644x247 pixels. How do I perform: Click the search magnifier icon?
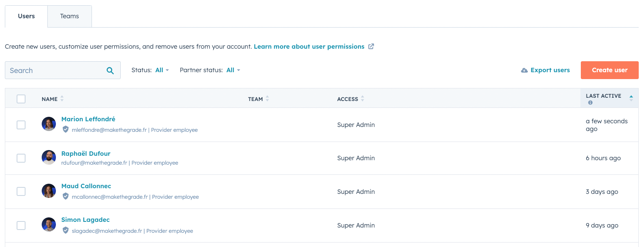(110, 71)
